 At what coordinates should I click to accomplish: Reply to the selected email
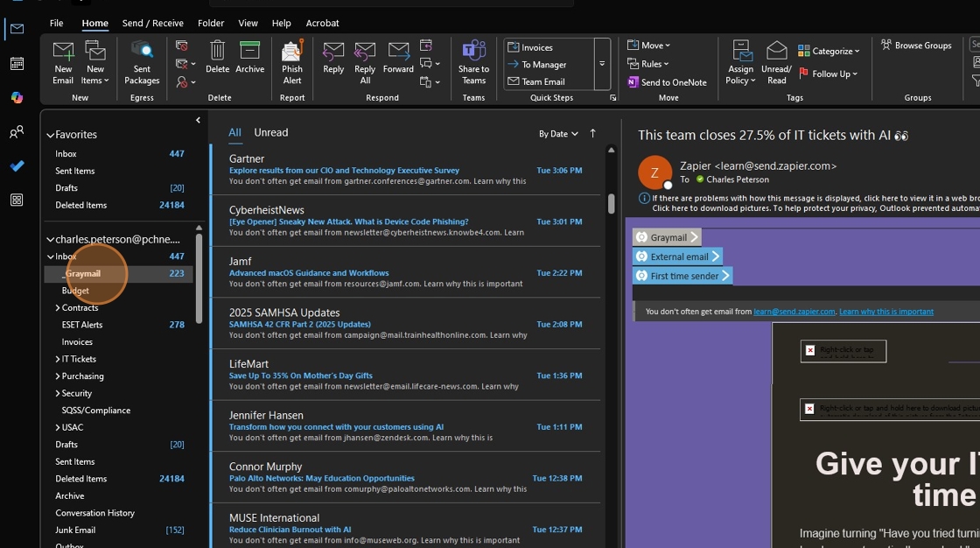tap(333, 58)
